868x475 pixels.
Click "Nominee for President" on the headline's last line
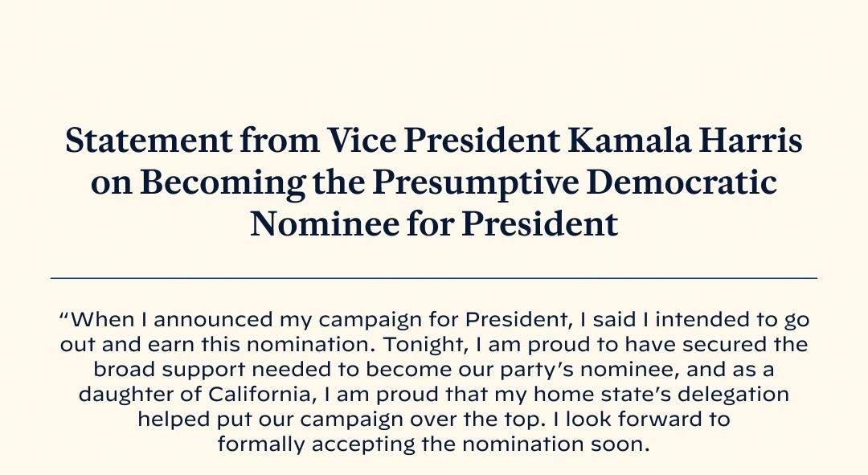[x=434, y=224]
